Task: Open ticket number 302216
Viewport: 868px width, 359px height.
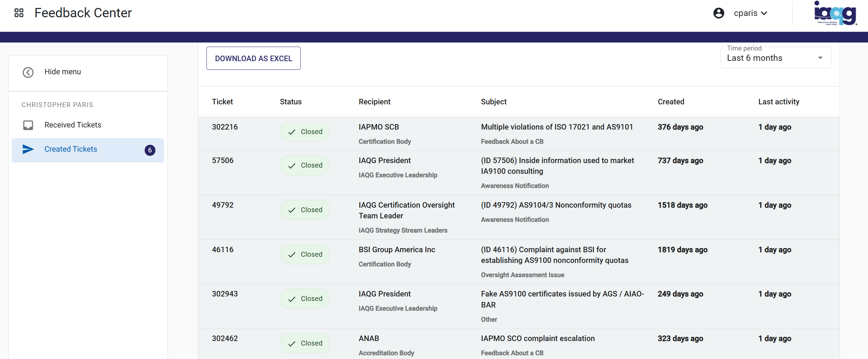Action: coord(225,127)
